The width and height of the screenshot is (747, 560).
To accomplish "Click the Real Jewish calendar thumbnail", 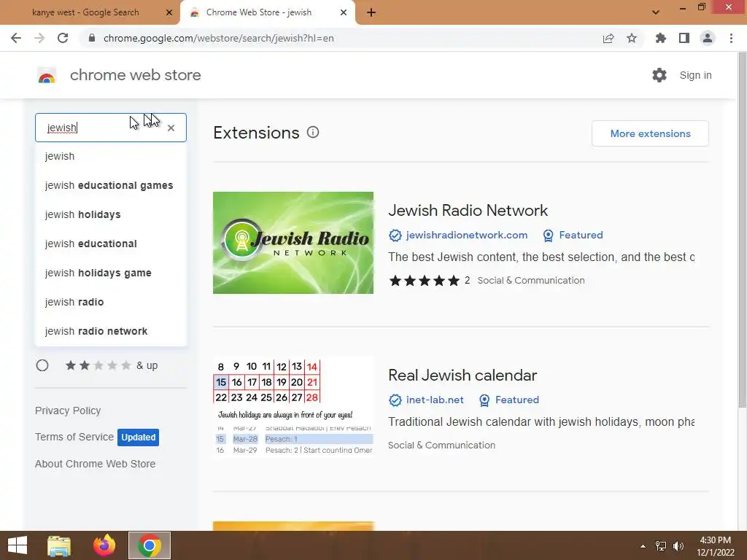I will point(293,408).
